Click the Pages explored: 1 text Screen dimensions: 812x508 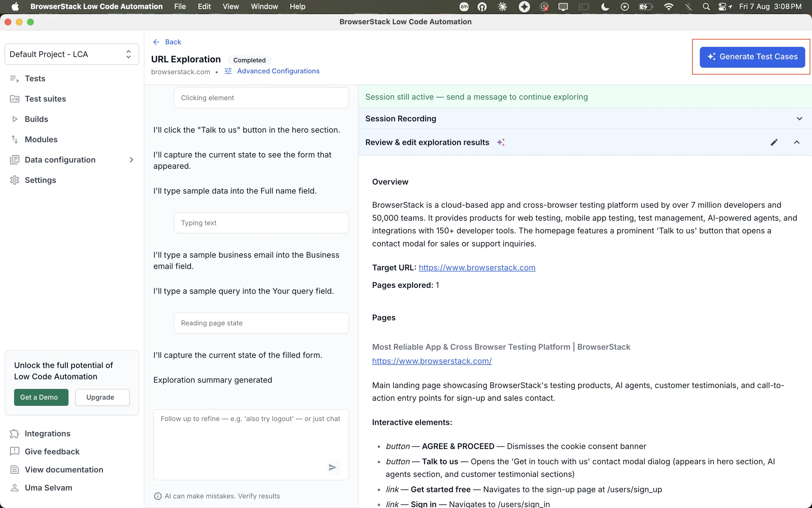click(x=405, y=285)
